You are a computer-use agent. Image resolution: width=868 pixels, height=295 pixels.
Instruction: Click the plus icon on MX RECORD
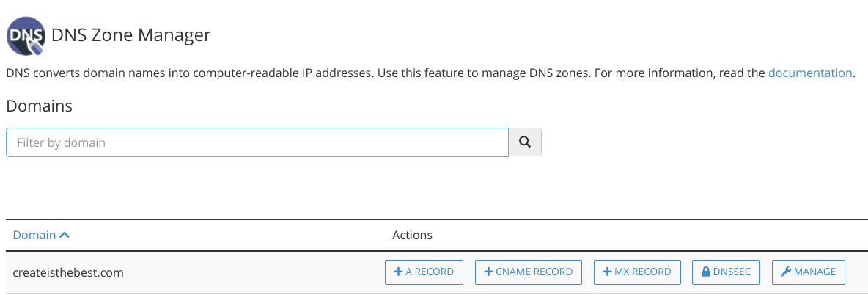click(x=607, y=272)
